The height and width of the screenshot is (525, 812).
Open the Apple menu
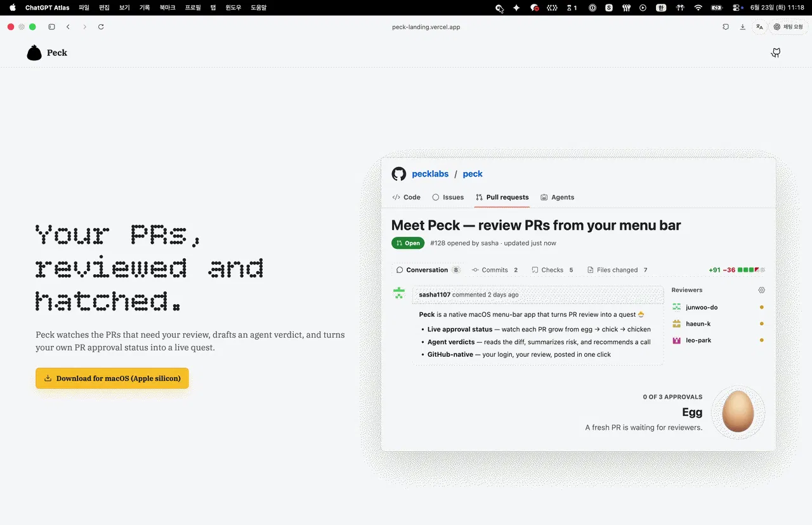pyautogui.click(x=12, y=8)
